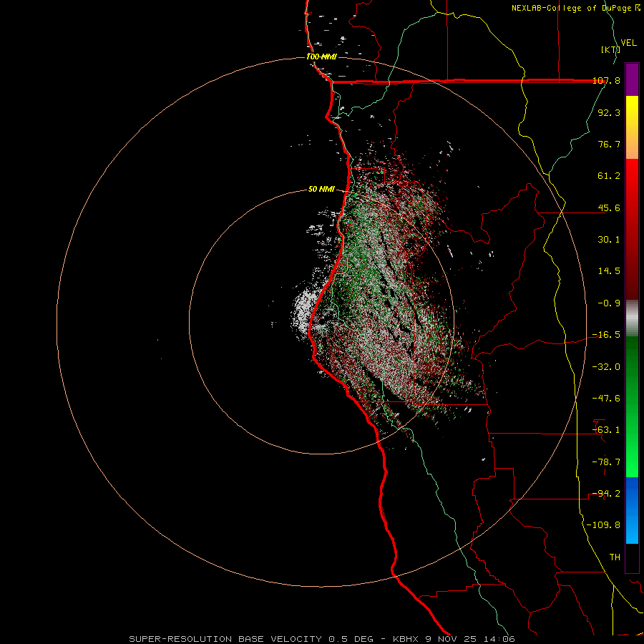Viewport: 644px width, 644px height.
Task: Click the 30.1 legend value
Action: (609, 240)
